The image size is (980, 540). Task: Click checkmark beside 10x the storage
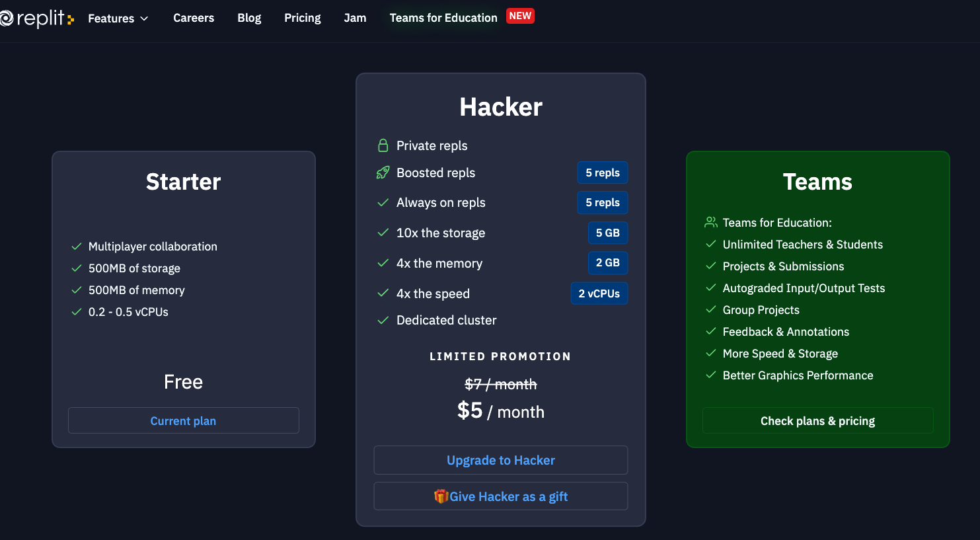coord(383,233)
